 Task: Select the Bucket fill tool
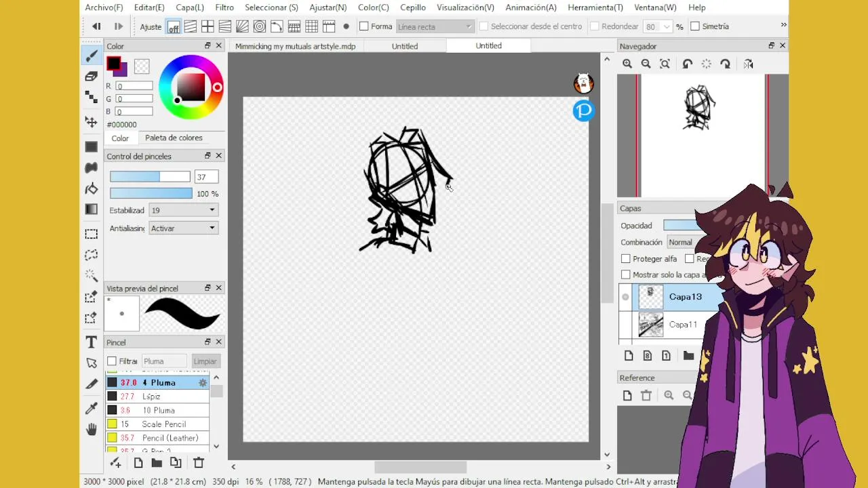pos(91,189)
